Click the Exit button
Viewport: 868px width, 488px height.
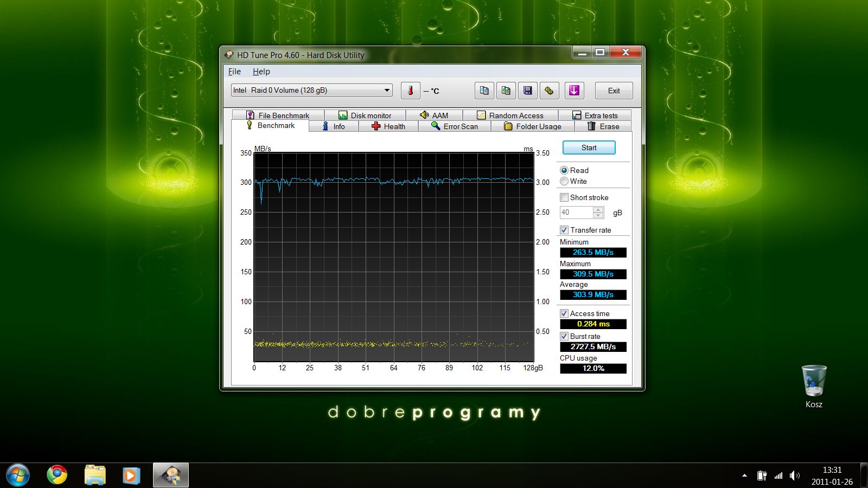(614, 91)
